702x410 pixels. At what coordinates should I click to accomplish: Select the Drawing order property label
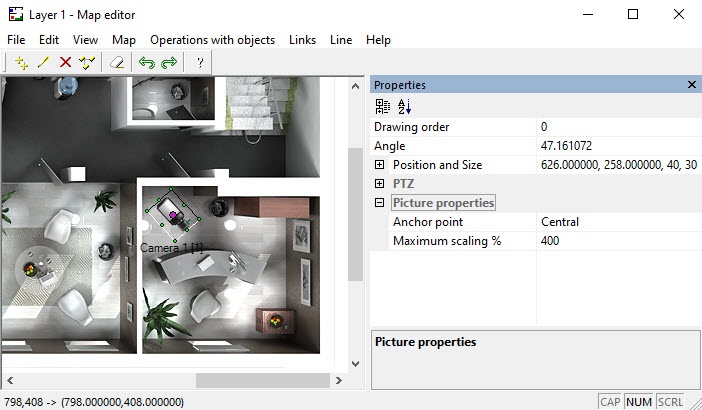[411, 127]
